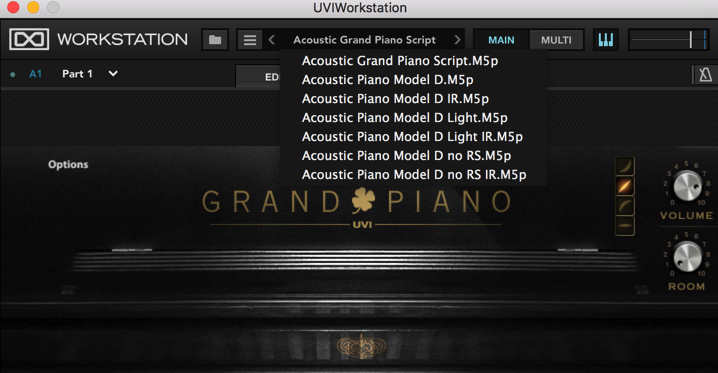The image size is (718, 373).
Task: Switch to the MULTI view tab
Action: click(x=556, y=40)
